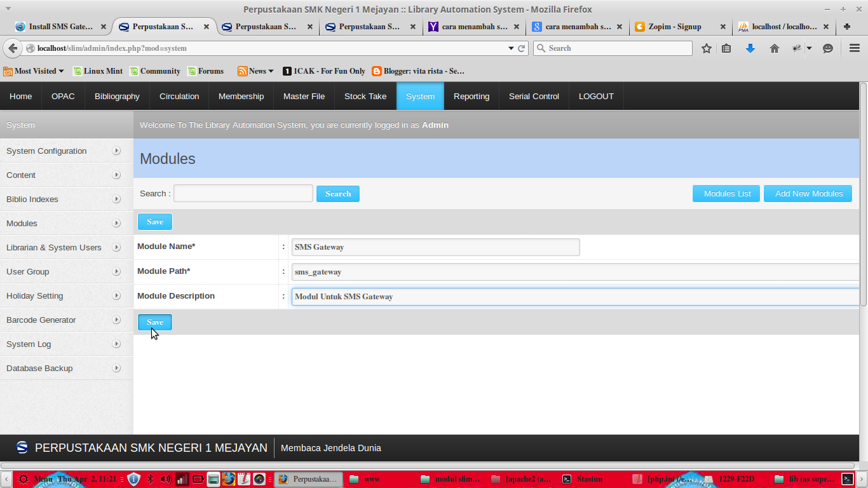Expand User Group arrow icon
The width and height of the screenshot is (868, 488).
[x=116, y=271]
